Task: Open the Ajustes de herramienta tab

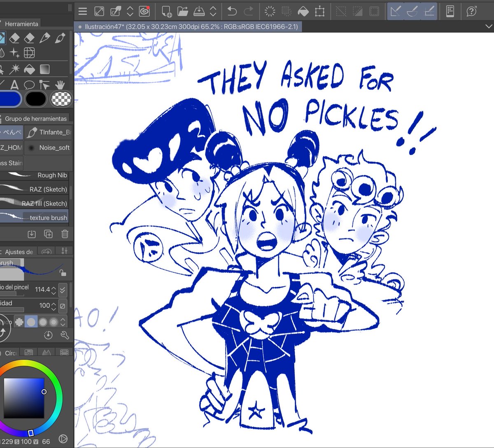Action: [18, 252]
